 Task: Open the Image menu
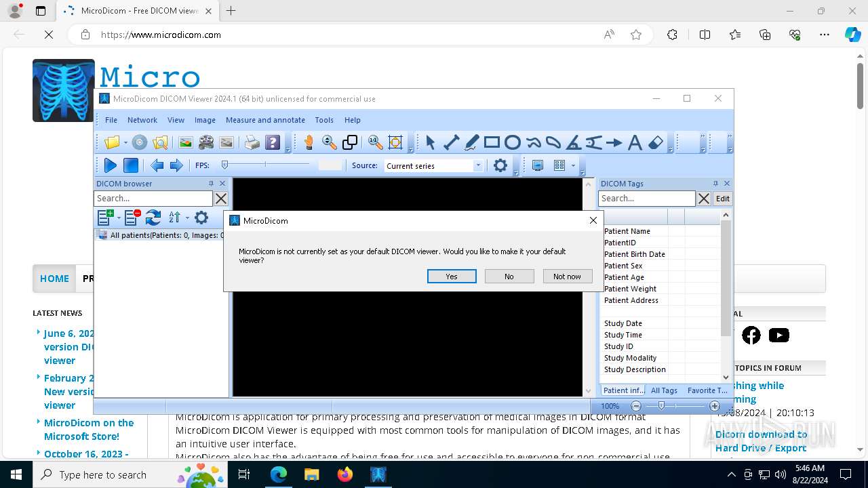coord(205,120)
